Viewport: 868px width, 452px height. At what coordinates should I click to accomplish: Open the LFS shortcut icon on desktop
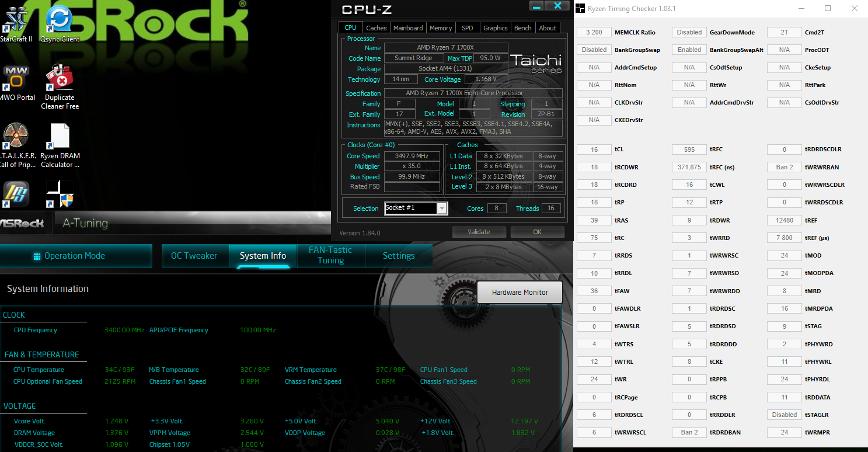(16, 194)
